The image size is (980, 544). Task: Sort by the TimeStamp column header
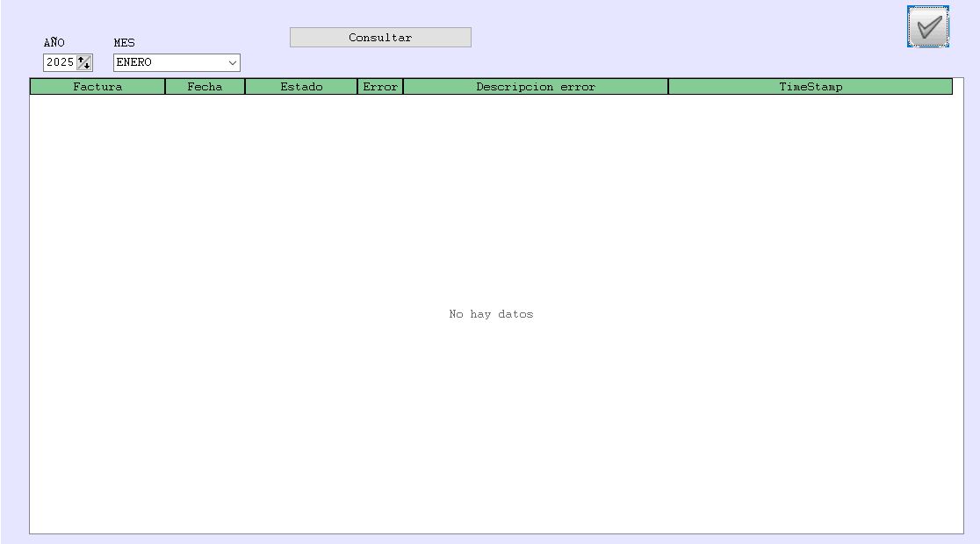811,87
